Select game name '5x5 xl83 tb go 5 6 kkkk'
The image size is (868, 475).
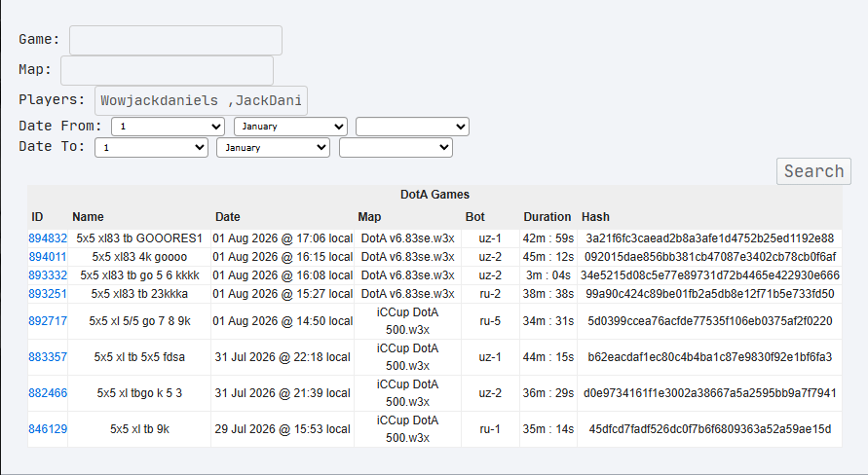(139, 275)
